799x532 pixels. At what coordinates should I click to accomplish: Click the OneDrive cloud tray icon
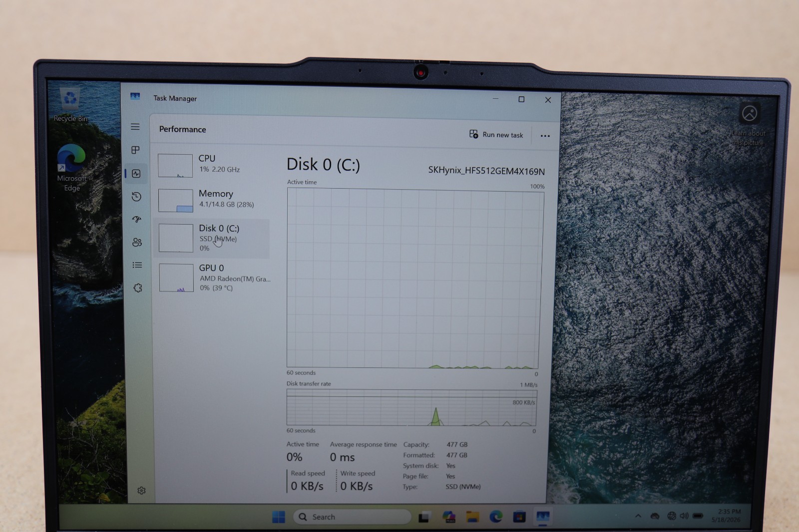[655, 516]
